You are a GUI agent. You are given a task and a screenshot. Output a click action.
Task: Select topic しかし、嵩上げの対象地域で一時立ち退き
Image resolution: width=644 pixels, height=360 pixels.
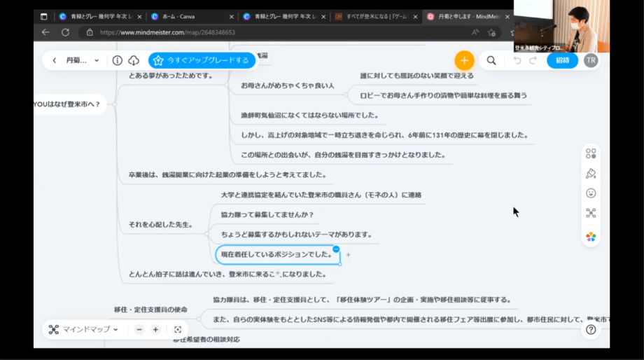(384, 135)
